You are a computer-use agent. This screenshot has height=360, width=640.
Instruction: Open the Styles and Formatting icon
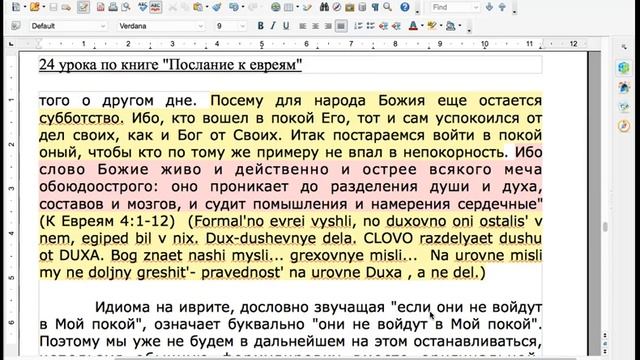point(16,26)
